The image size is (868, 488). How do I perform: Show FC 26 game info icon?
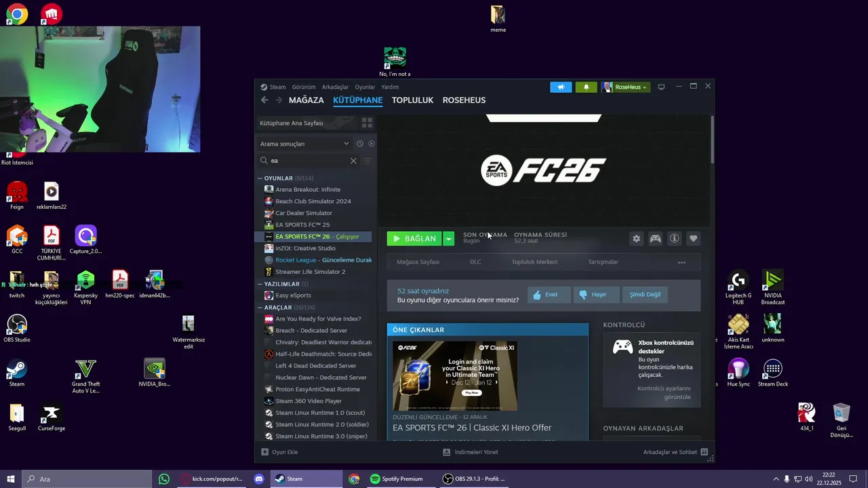[674, 239]
